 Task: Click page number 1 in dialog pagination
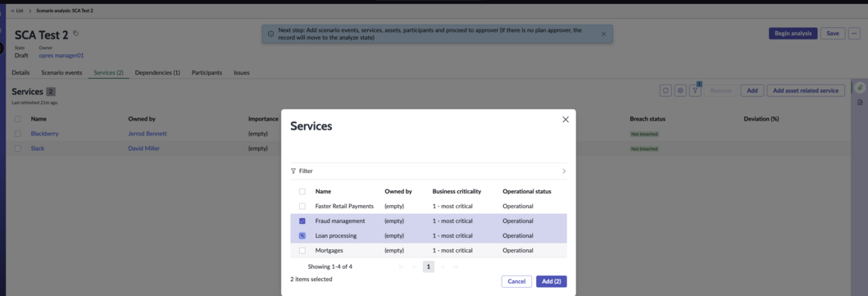click(x=429, y=266)
